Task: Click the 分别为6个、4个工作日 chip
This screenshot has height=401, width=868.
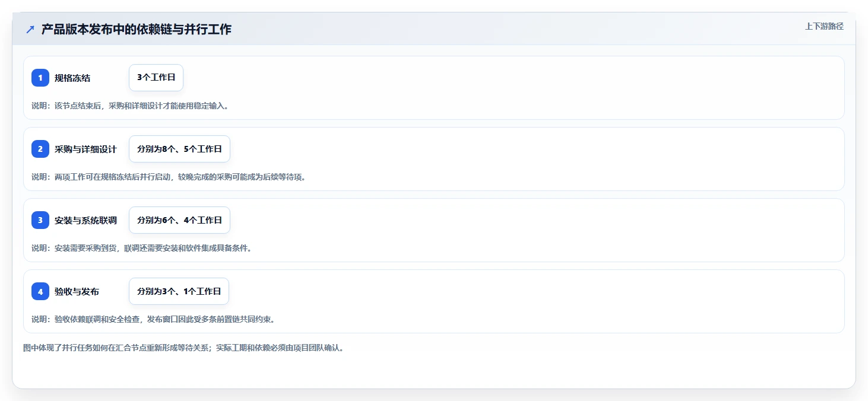Action: tap(179, 220)
